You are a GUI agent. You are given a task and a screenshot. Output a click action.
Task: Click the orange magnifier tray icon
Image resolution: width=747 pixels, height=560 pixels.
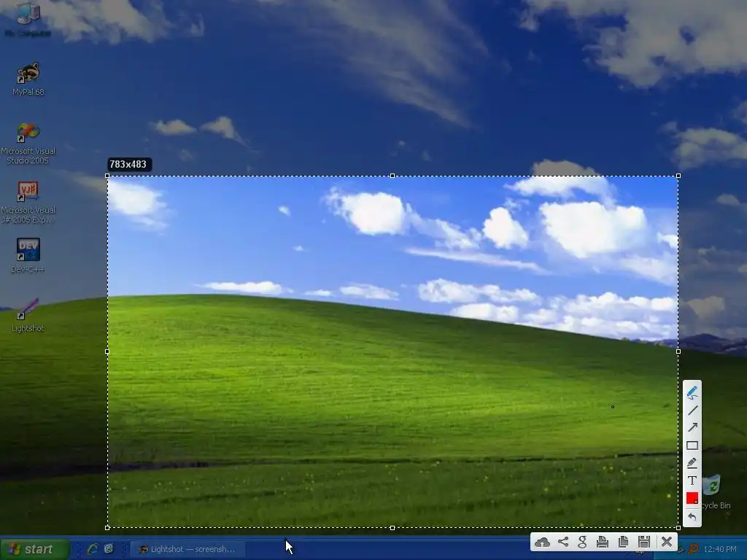694,549
